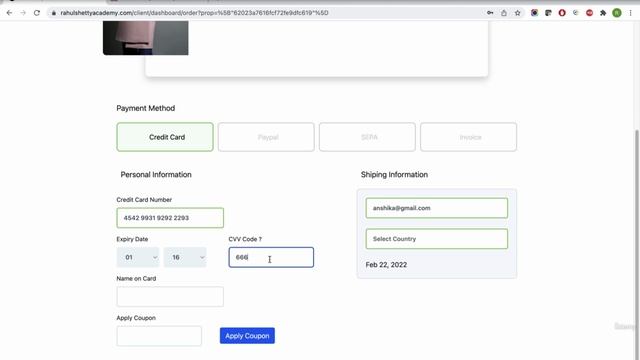Viewport: 640px width, 360px height.
Task: Click the Payment Method heading
Action: pos(146,108)
